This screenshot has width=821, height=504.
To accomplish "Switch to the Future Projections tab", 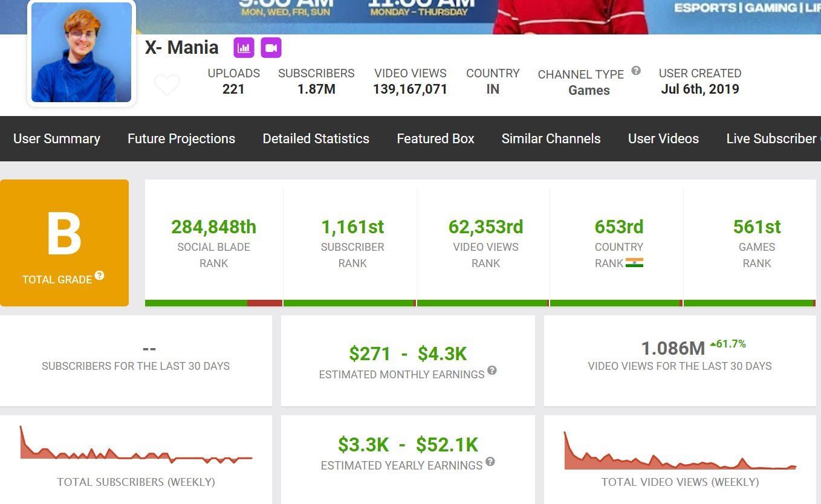I will pos(181,138).
